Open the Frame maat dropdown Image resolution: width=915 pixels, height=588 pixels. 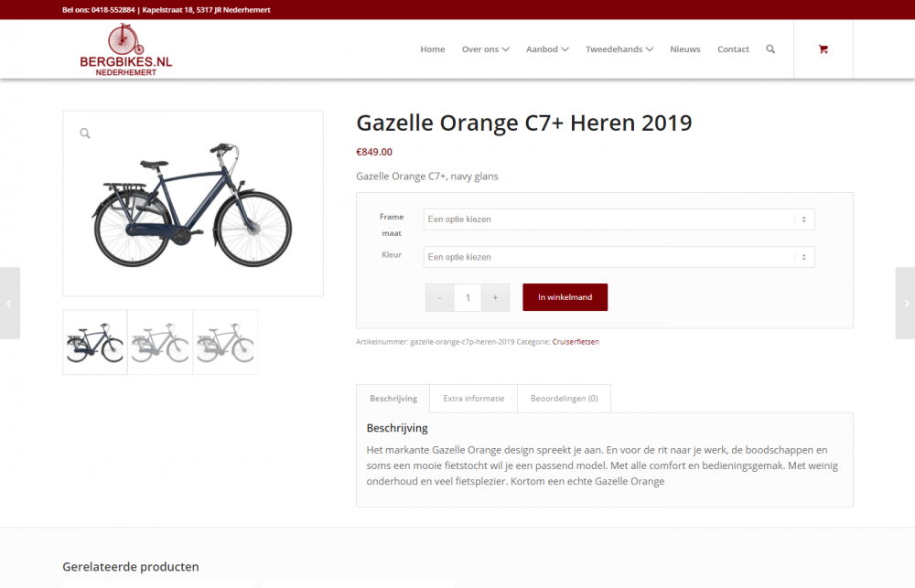coord(619,219)
